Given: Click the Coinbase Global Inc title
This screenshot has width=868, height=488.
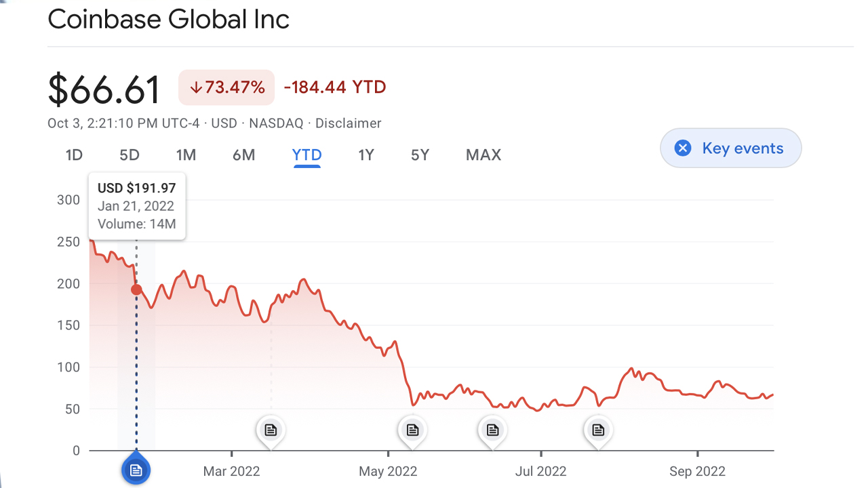Looking at the screenshot, I should pos(167,19).
